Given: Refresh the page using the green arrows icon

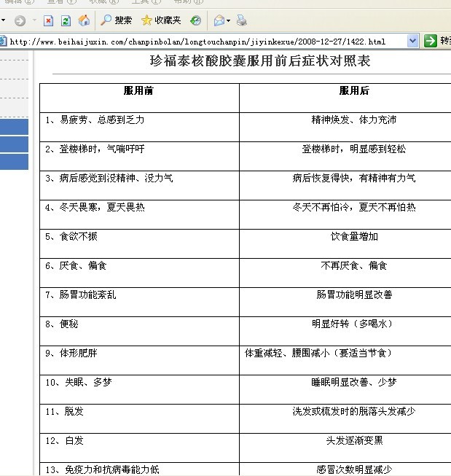Looking at the screenshot, I should point(66,20).
